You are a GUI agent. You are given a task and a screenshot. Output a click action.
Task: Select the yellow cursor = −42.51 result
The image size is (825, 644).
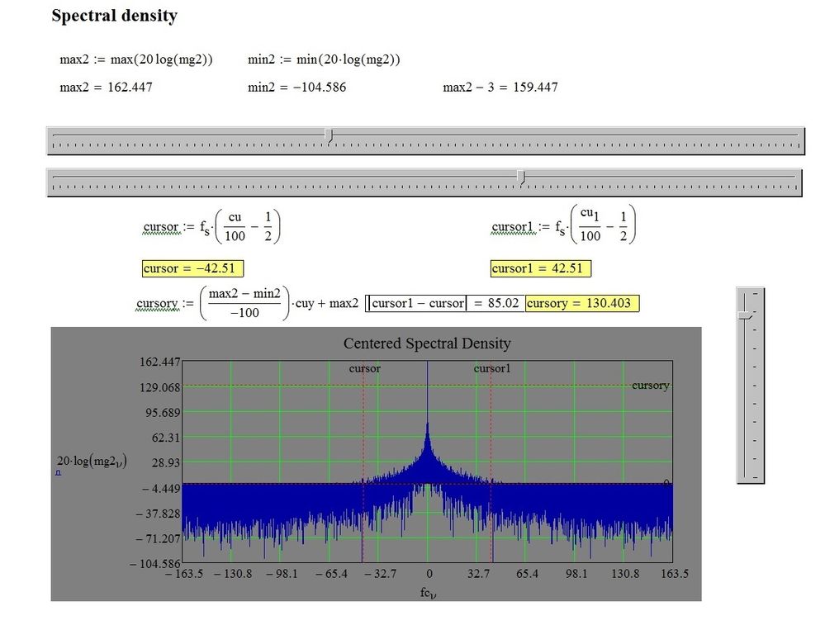(x=192, y=268)
